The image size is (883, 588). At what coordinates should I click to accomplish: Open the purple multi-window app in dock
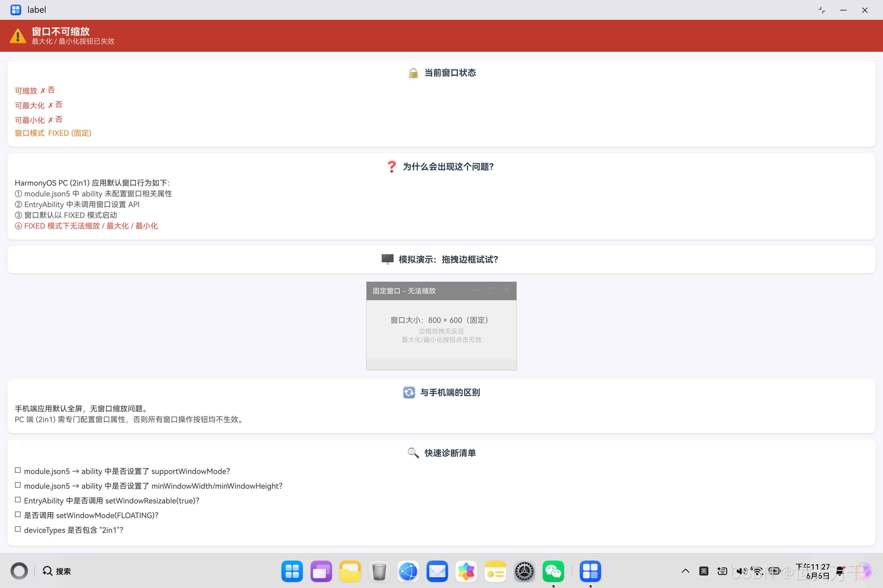pyautogui.click(x=321, y=572)
